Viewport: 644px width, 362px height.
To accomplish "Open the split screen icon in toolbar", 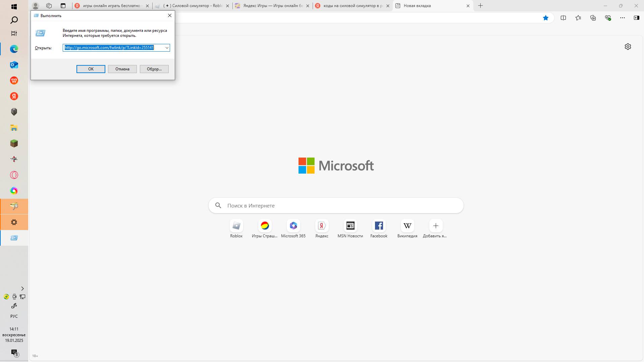I will (563, 18).
